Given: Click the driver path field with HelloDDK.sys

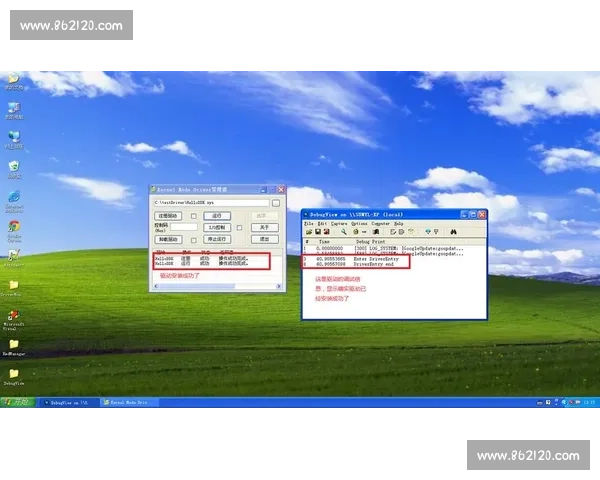Looking at the screenshot, I should tap(211, 202).
